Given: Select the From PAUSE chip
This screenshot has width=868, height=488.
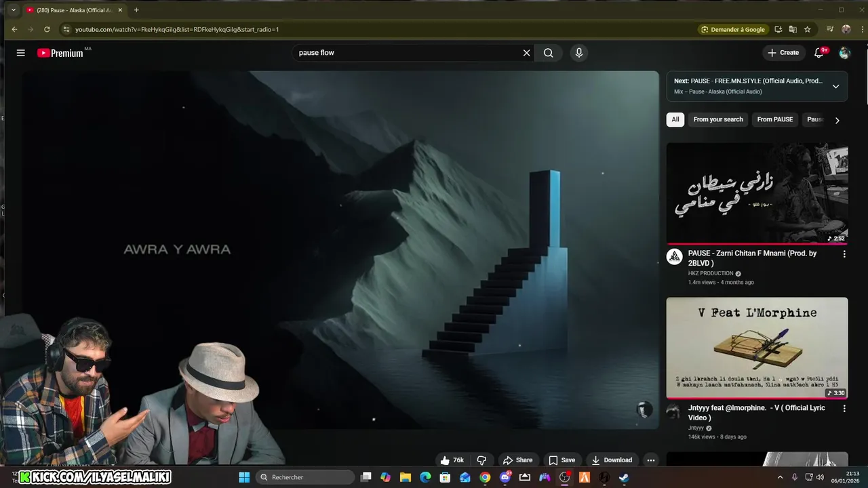Looking at the screenshot, I should click(x=775, y=119).
